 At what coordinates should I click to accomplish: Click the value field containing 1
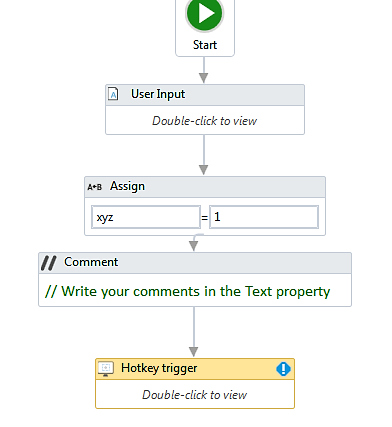[x=264, y=217]
